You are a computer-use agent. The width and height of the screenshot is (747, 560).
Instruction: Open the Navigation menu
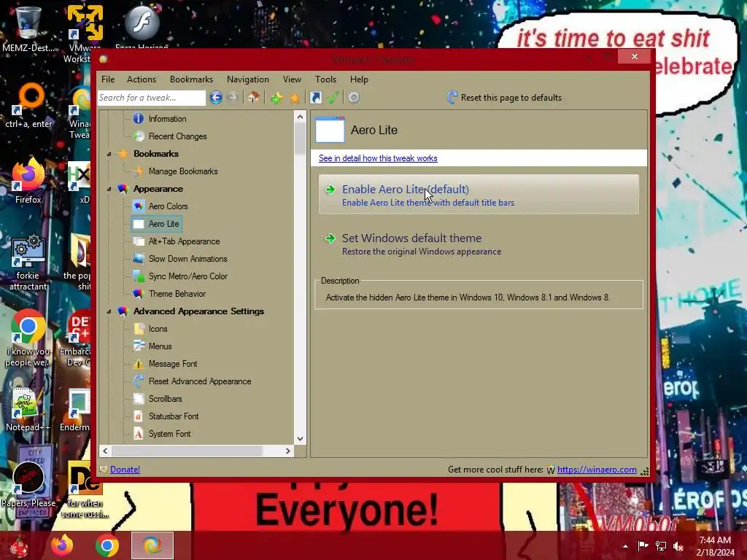click(248, 79)
